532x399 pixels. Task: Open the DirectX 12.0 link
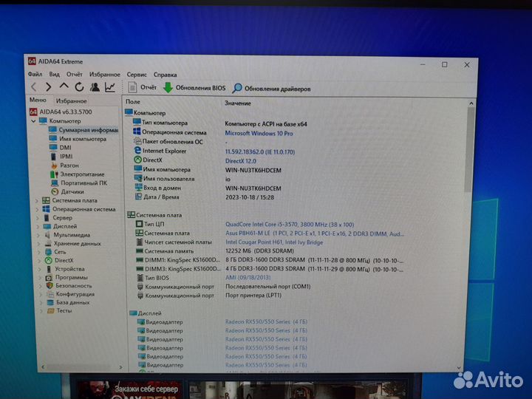241,161
